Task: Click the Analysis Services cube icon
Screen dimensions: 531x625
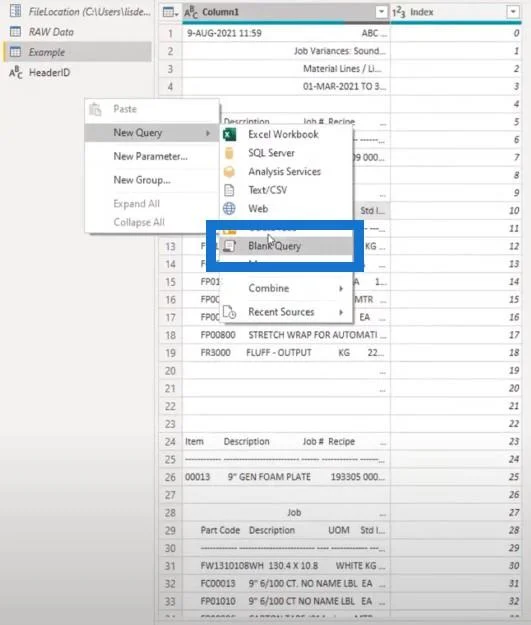Action: 229,172
